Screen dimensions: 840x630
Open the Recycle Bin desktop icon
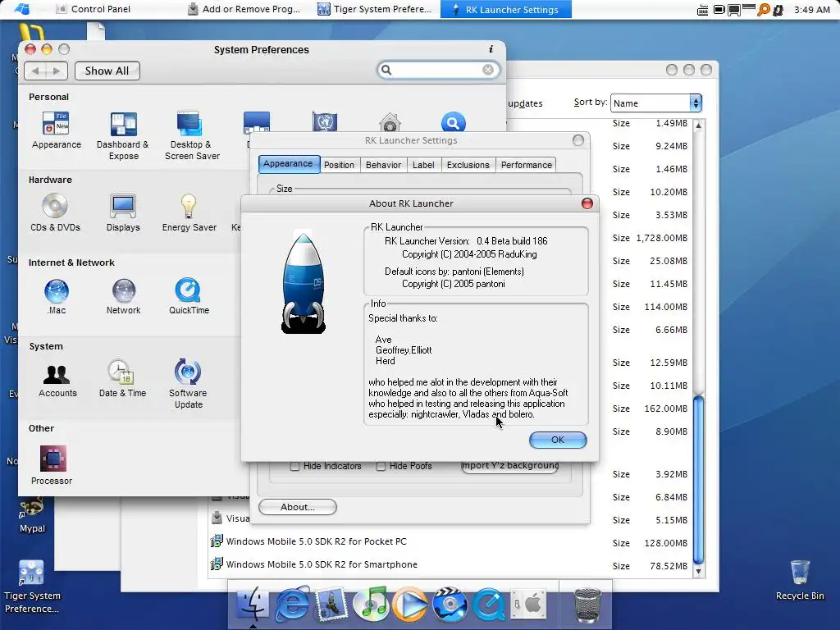click(800, 580)
